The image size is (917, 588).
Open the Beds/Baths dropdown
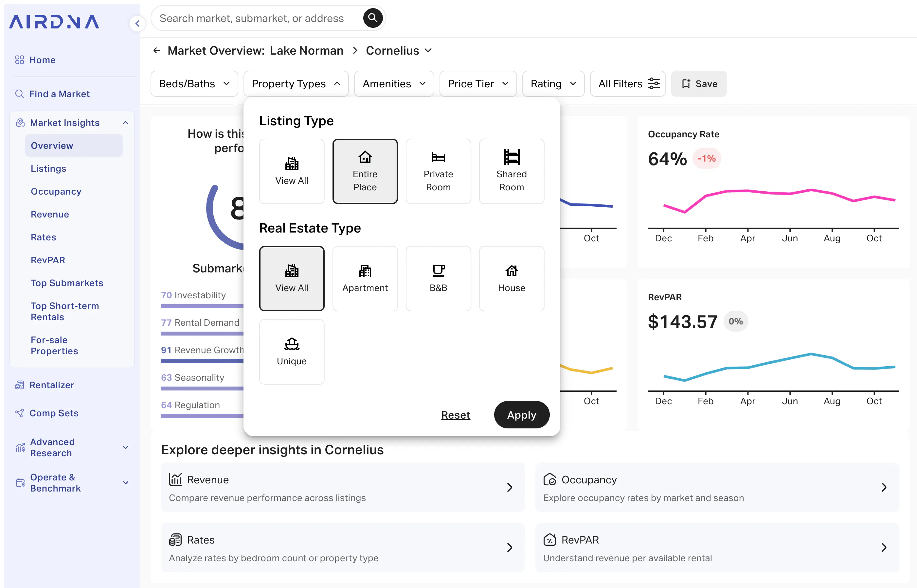click(x=194, y=84)
